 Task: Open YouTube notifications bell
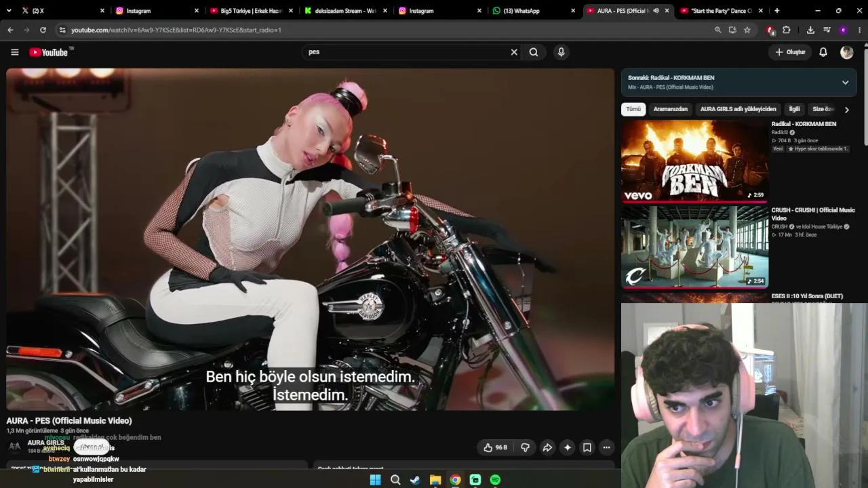point(823,52)
